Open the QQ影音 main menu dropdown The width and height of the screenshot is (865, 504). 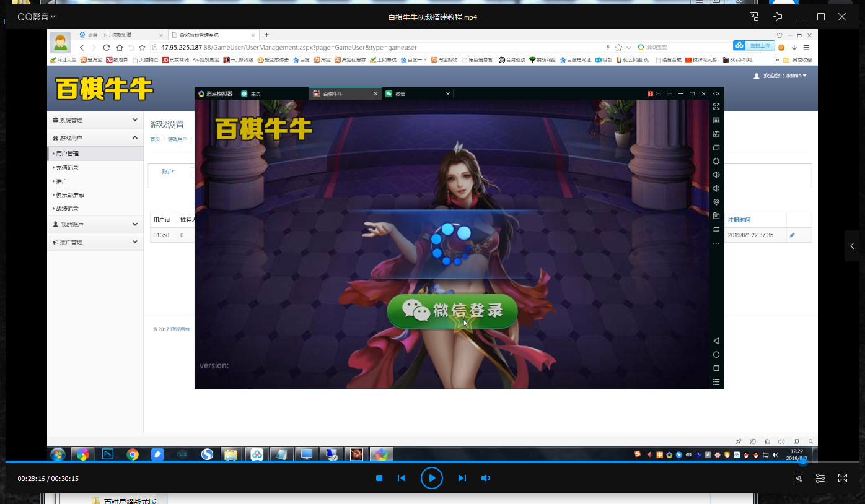[x=37, y=17]
